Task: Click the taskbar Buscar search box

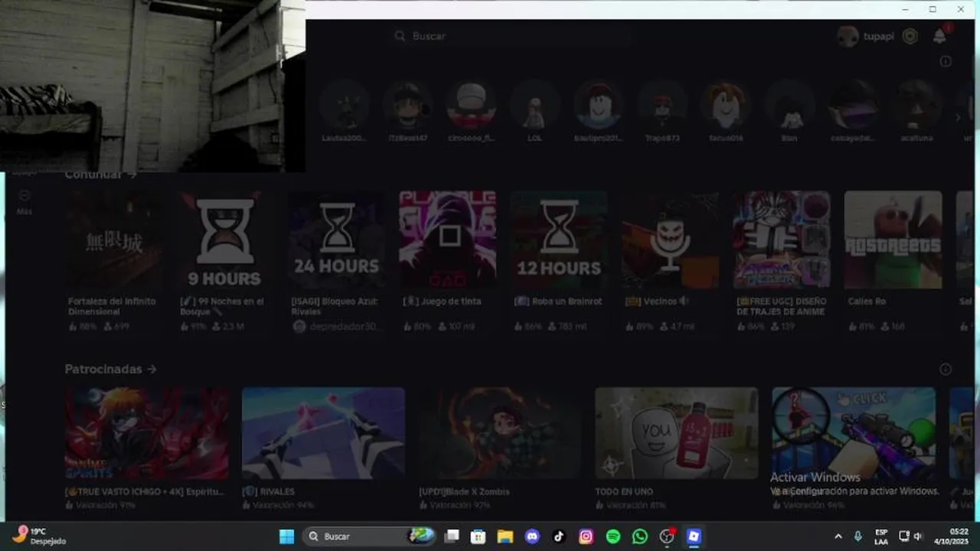Action: (x=370, y=536)
